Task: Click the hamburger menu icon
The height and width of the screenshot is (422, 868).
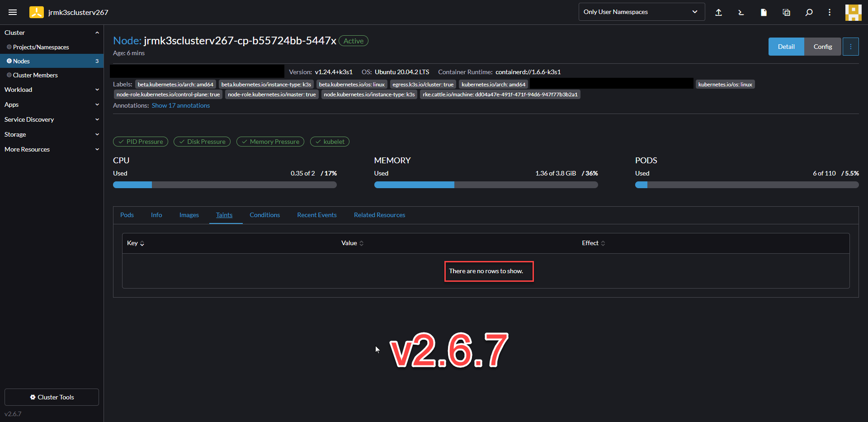Action: (x=13, y=12)
